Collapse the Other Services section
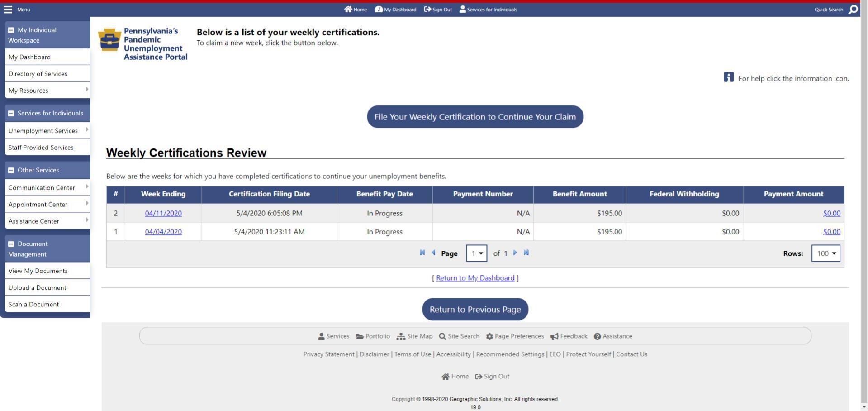 point(11,171)
